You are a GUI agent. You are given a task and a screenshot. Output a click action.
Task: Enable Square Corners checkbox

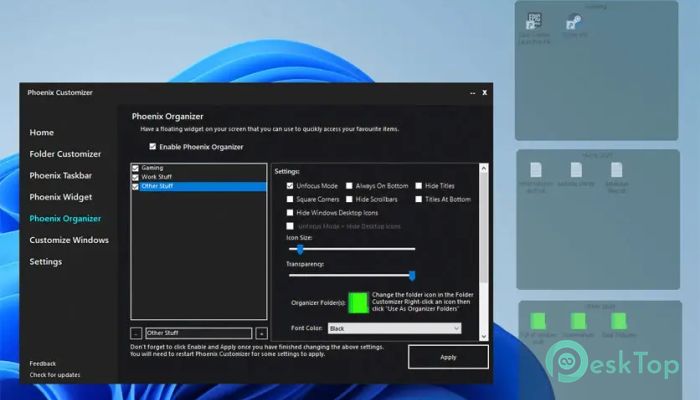click(x=290, y=199)
